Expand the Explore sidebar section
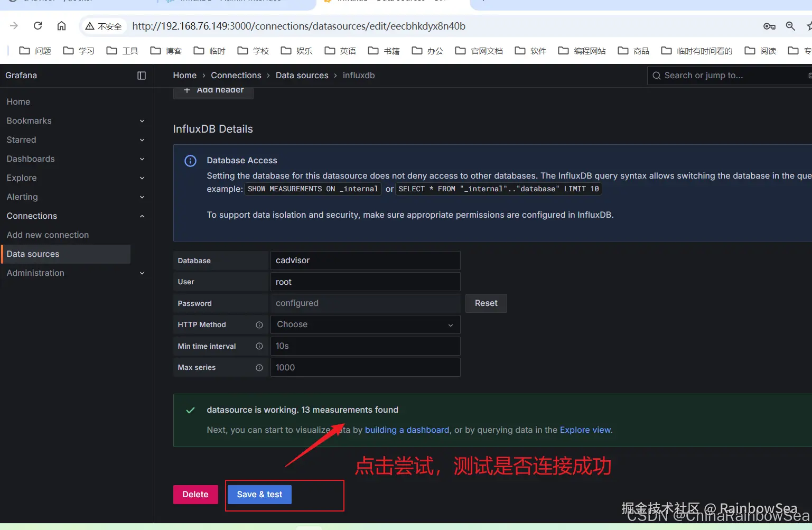Image resolution: width=812 pixels, height=530 pixels. coord(142,178)
